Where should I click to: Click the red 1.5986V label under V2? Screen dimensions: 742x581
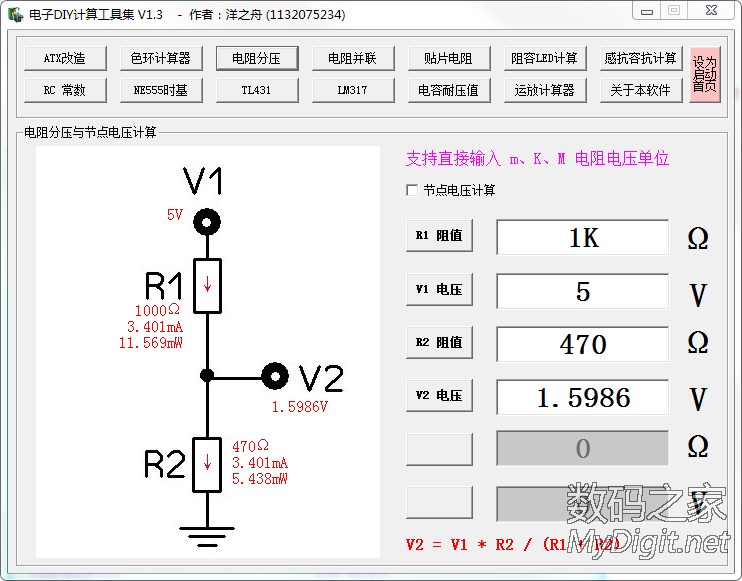pos(300,406)
